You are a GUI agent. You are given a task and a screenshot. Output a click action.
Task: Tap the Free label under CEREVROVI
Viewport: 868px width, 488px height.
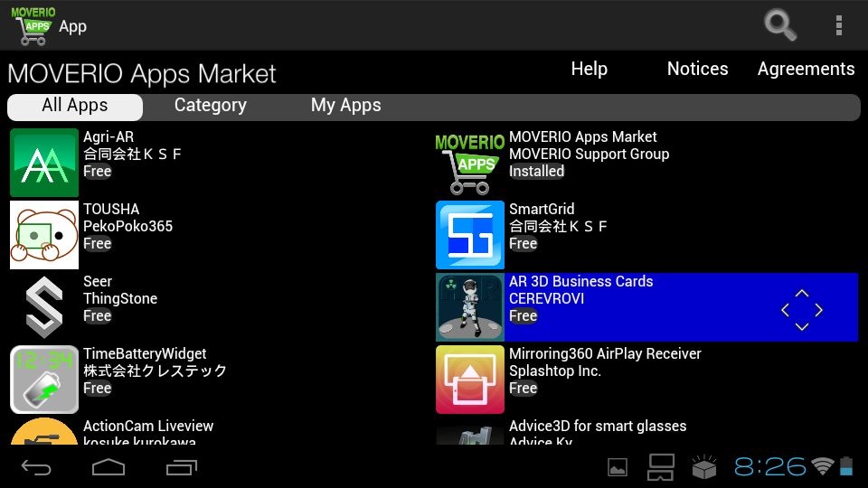(524, 316)
